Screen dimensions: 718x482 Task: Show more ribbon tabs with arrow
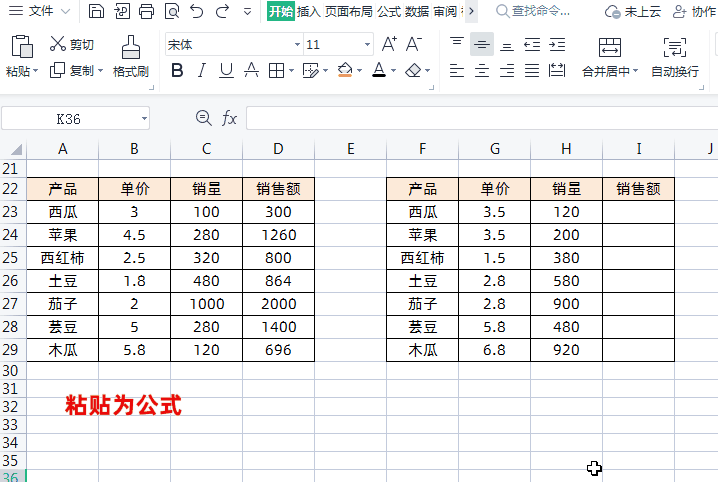click(x=471, y=11)
